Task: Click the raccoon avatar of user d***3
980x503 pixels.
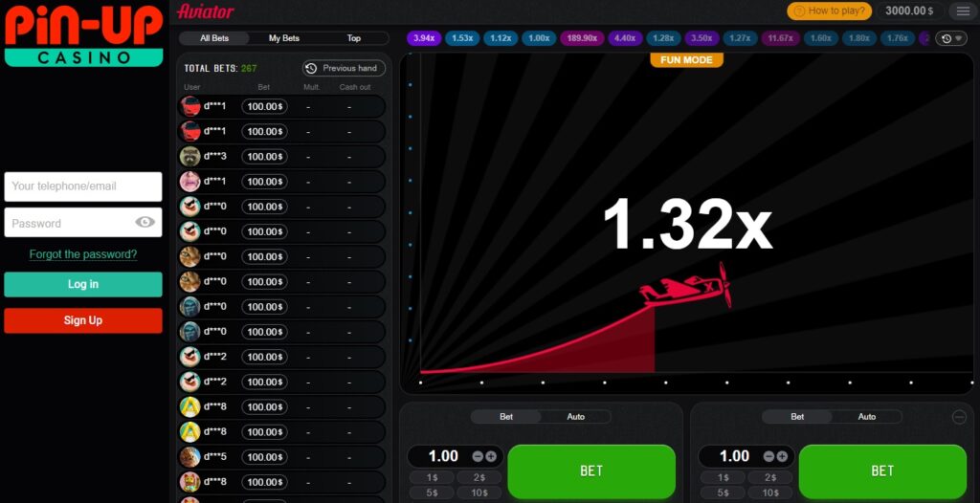Action: (x=190, y=156)
